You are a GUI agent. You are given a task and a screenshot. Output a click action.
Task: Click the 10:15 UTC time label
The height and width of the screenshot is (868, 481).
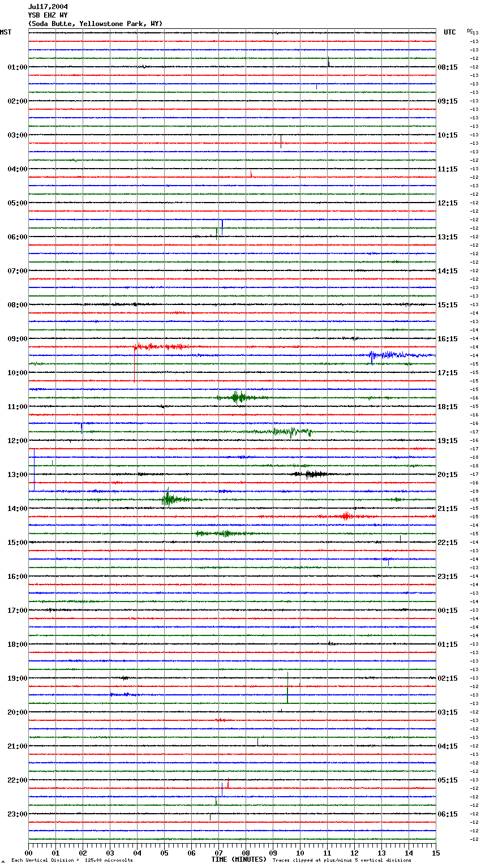point(448,135)
